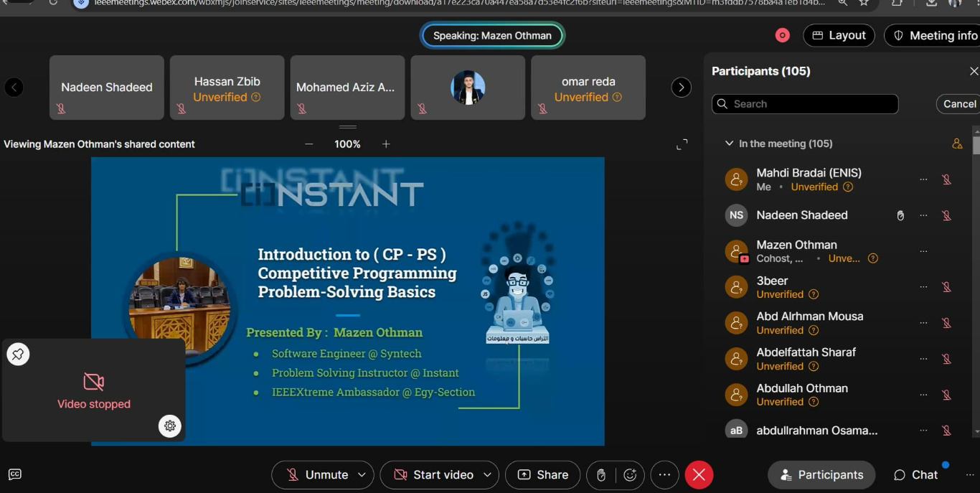This screenshot has width=980, height=493.
Task: Click the participants Search field
Action: click(x=805, y=104)
